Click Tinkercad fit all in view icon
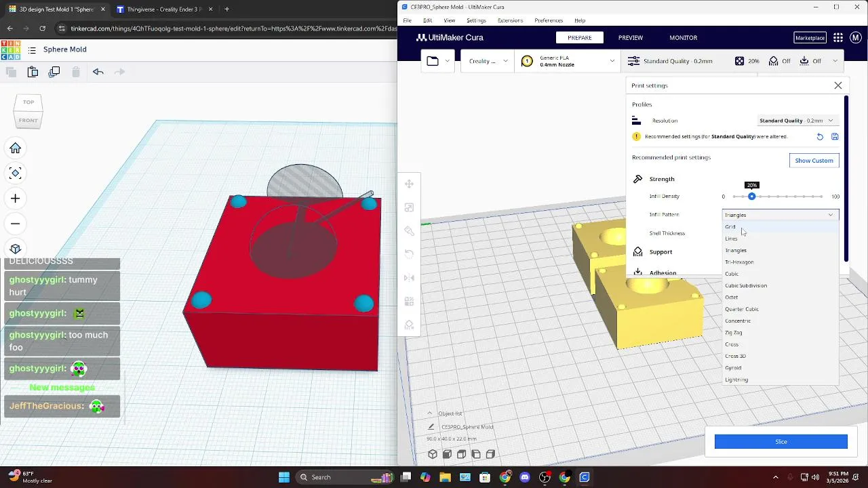868x488 pixels. pyautogui.click(x=16, y=174)
